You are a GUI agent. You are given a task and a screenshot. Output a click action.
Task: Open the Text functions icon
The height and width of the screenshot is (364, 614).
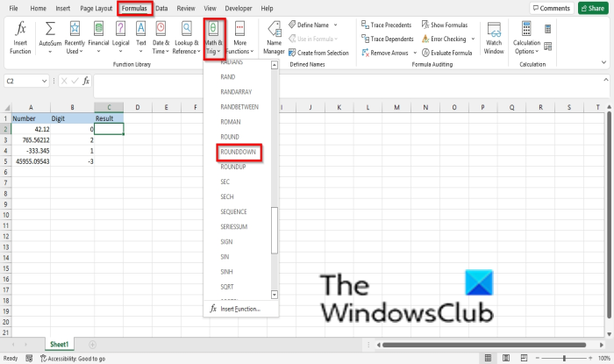[141, 29]
